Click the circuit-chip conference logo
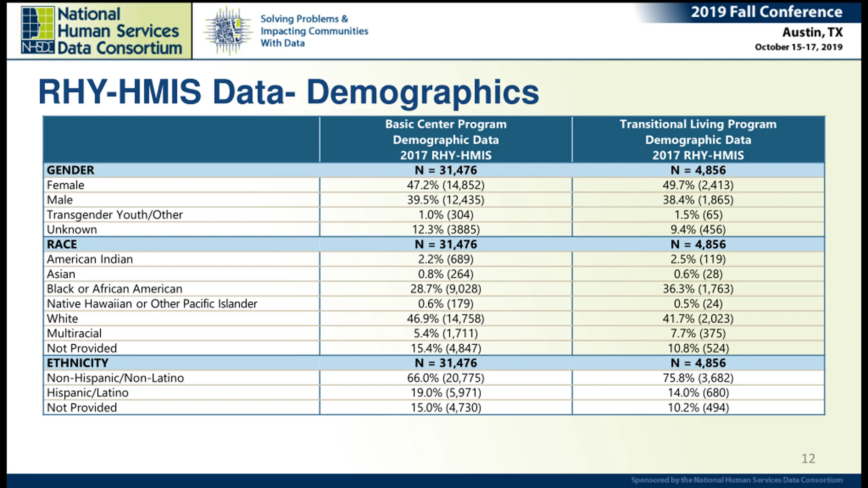 pos(229,30)
